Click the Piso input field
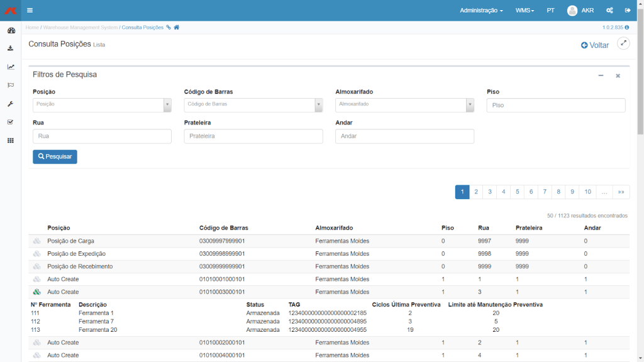The height and width of the screenshot is (362, 644). (x=556, y=105)
